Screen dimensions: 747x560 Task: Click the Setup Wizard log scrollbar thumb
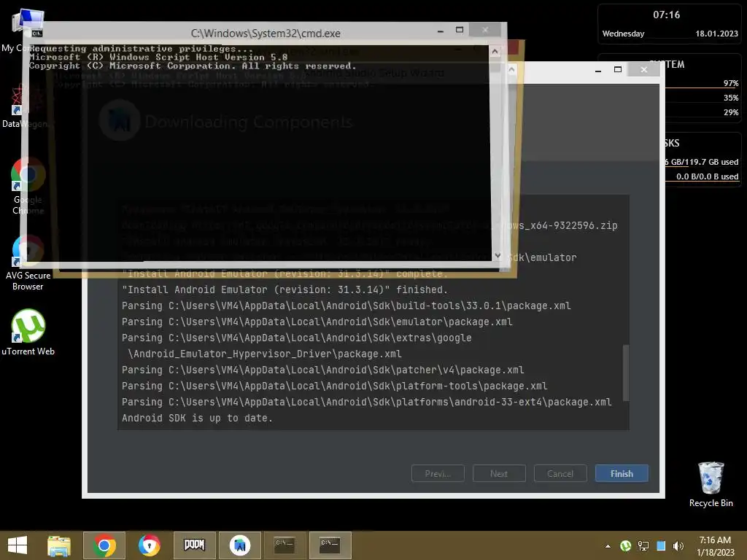click(625, 373)
